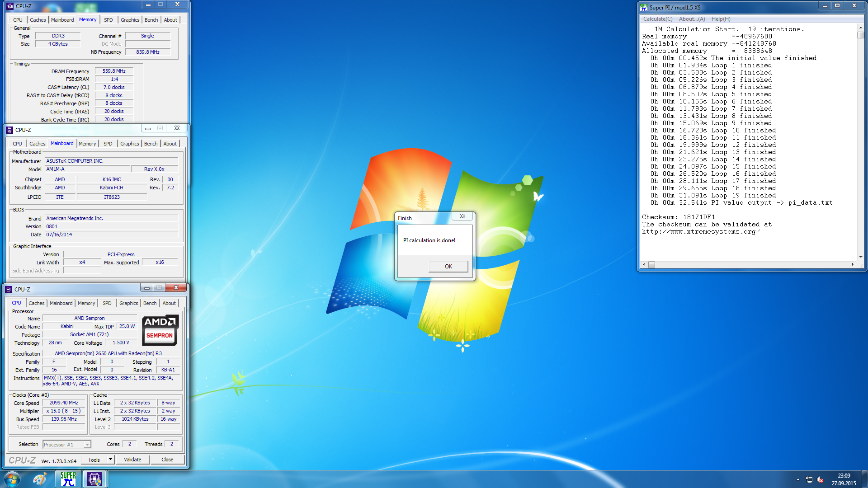Open the Help(H) menu in Super PI

tap(721, 19)
